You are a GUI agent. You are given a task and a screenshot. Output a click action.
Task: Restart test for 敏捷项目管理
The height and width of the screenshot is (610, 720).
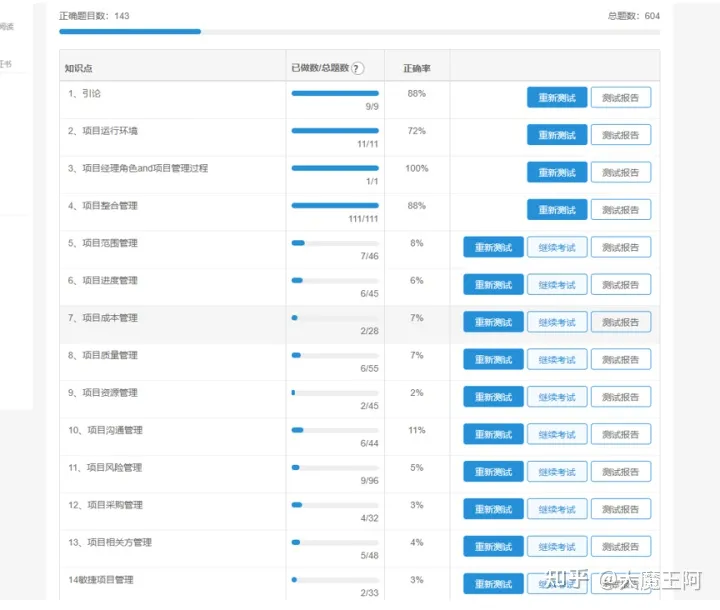point(493,584)
